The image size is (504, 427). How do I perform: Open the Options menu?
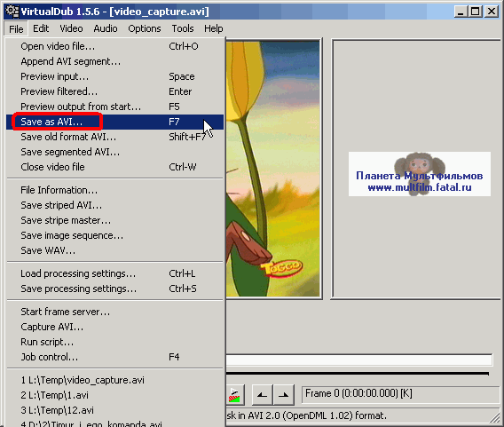(x=145, y=28)
